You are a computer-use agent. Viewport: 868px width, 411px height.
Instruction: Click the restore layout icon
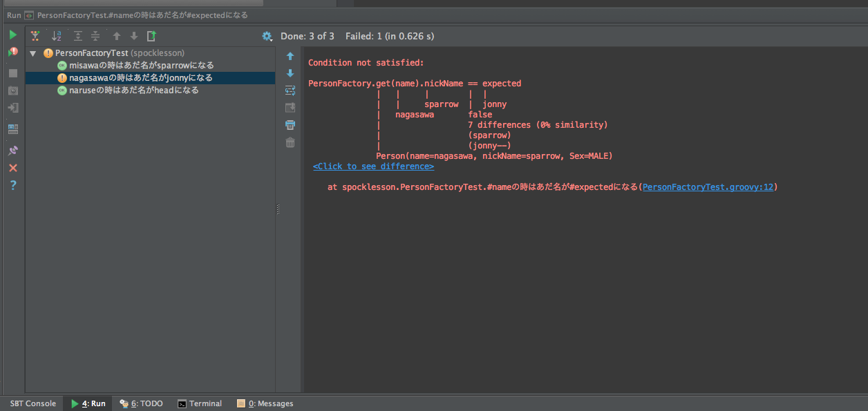(x=12, y=129)
